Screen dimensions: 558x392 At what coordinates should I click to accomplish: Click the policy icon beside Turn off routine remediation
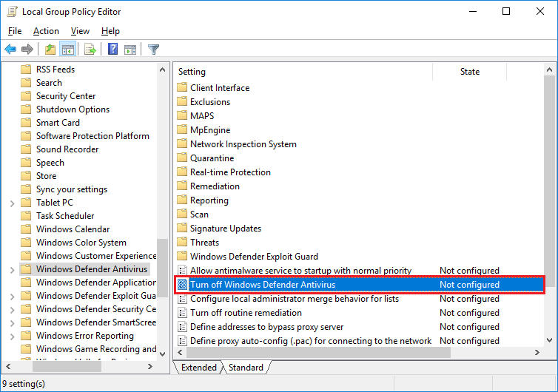(x=182, y=313)
